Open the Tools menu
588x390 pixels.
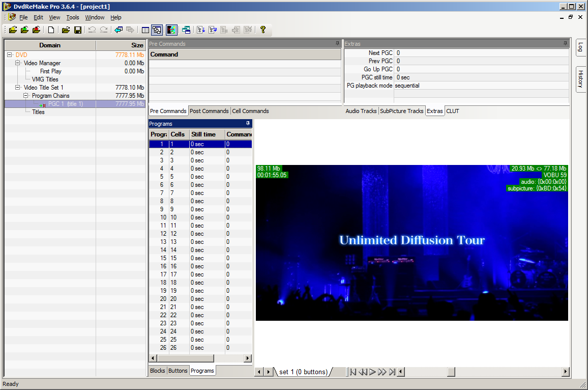73,17
